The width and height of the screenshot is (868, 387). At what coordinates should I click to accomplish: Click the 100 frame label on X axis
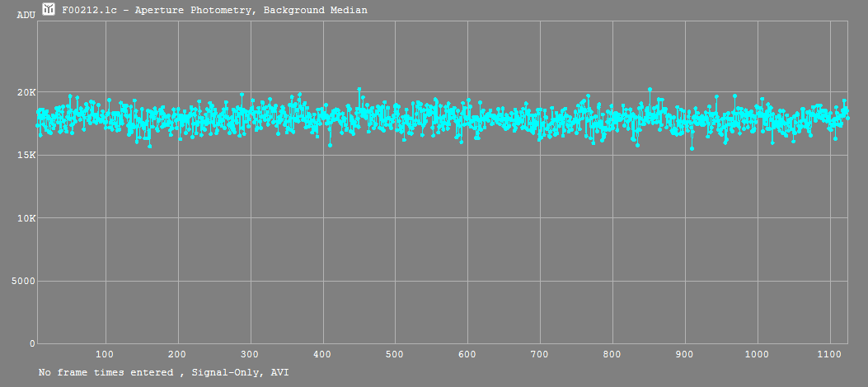click(105, 354)
